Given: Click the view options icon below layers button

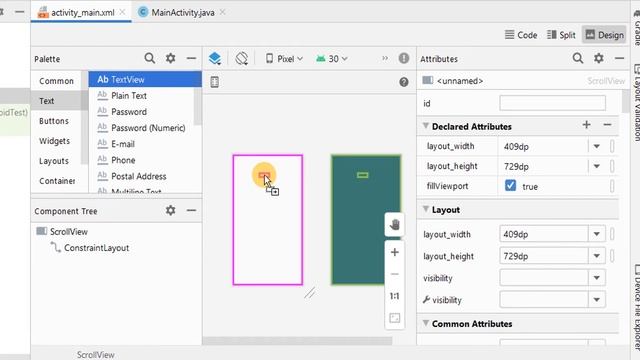Looking at the screenshot, I should [x=215, y=82].
